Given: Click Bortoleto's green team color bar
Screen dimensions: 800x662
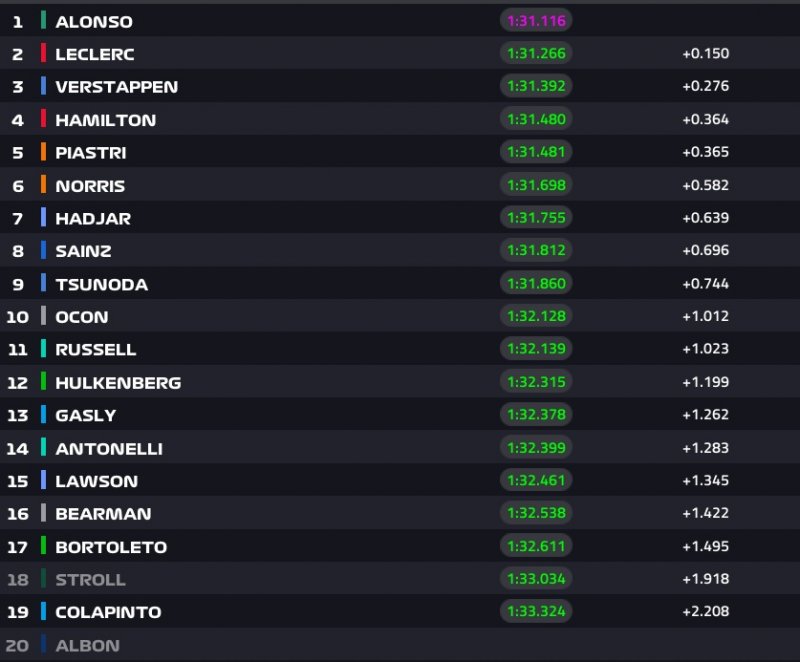Looking at the screenshot, I should pos(44,546).
